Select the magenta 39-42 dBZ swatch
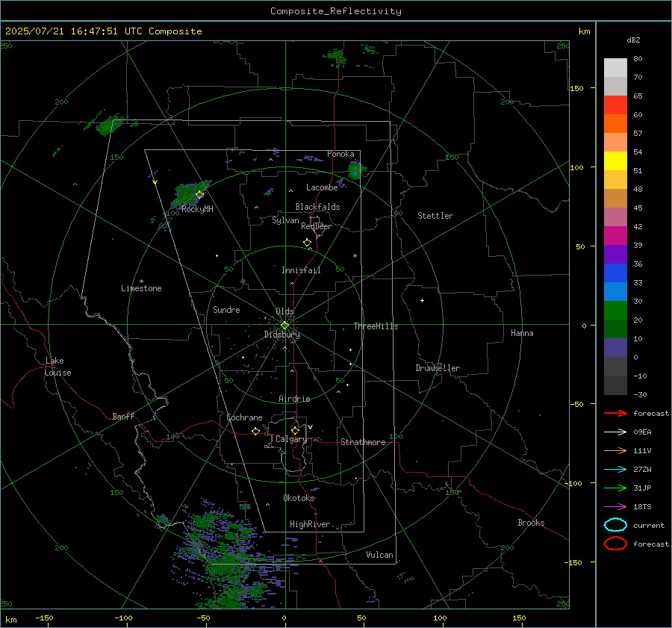The width and height of the screenshot is (672, 628). click(x=615, y=236)
